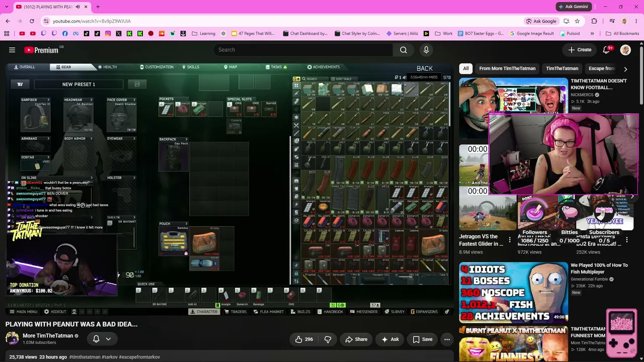This screenshot has width=644, height=362.
Task: Expand the Work bookmarks folder
Action: coord(443,34)
